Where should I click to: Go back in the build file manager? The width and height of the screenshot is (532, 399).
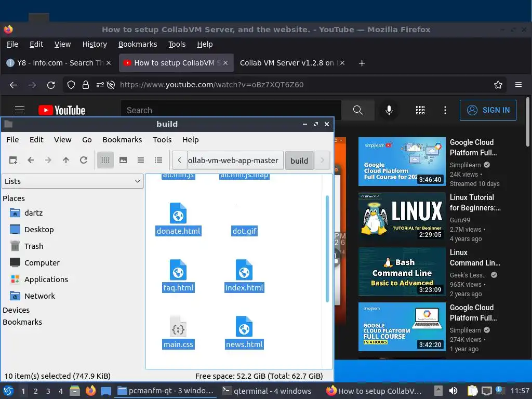(31, 160)
